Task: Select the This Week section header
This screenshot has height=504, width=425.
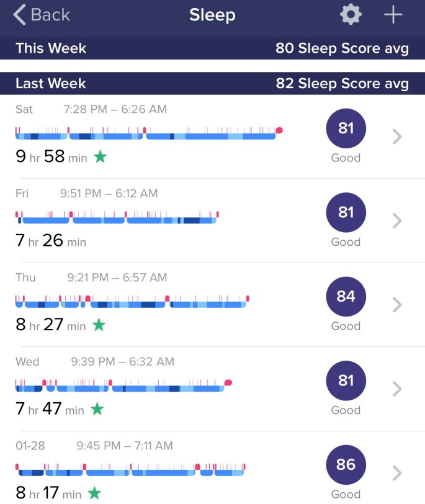Action: 212,48
